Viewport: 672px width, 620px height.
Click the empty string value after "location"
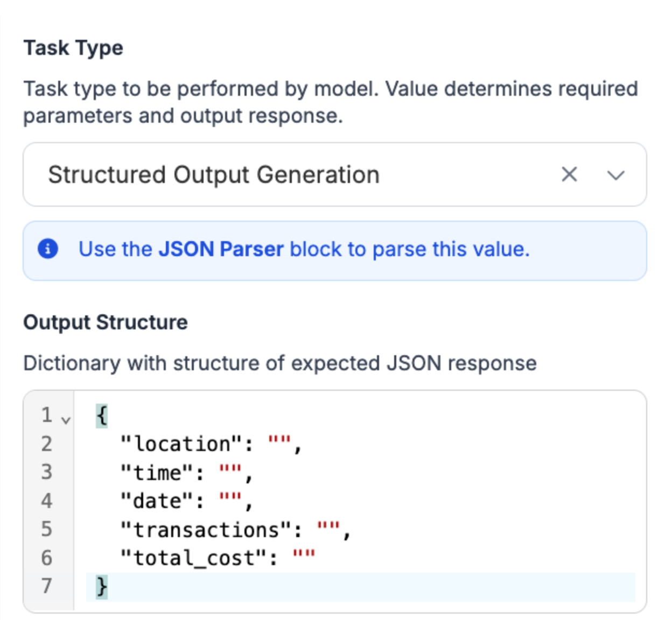point(279,443)
